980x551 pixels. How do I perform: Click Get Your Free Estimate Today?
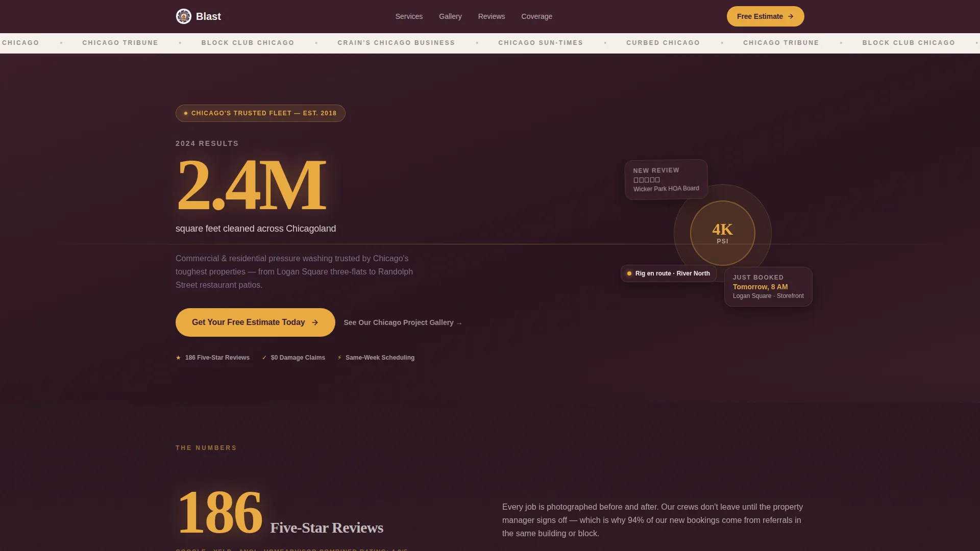(x=255, y=322)
